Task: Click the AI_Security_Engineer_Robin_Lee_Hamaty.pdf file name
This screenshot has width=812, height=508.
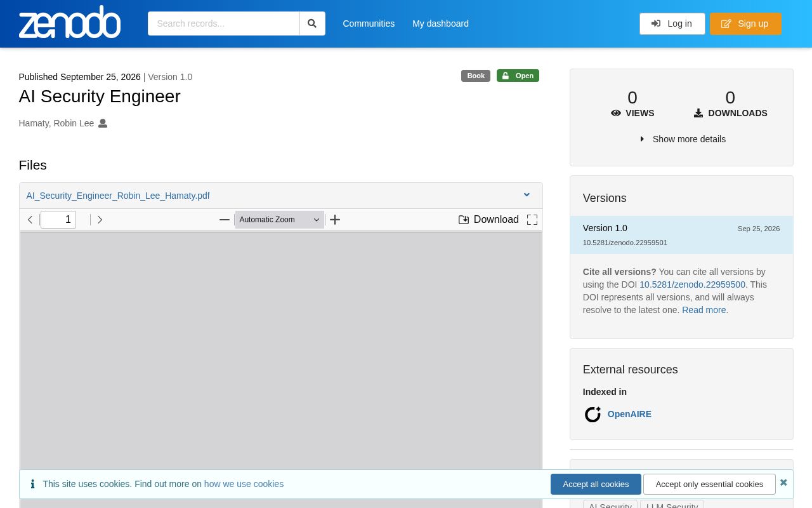Action: point(118,196)
